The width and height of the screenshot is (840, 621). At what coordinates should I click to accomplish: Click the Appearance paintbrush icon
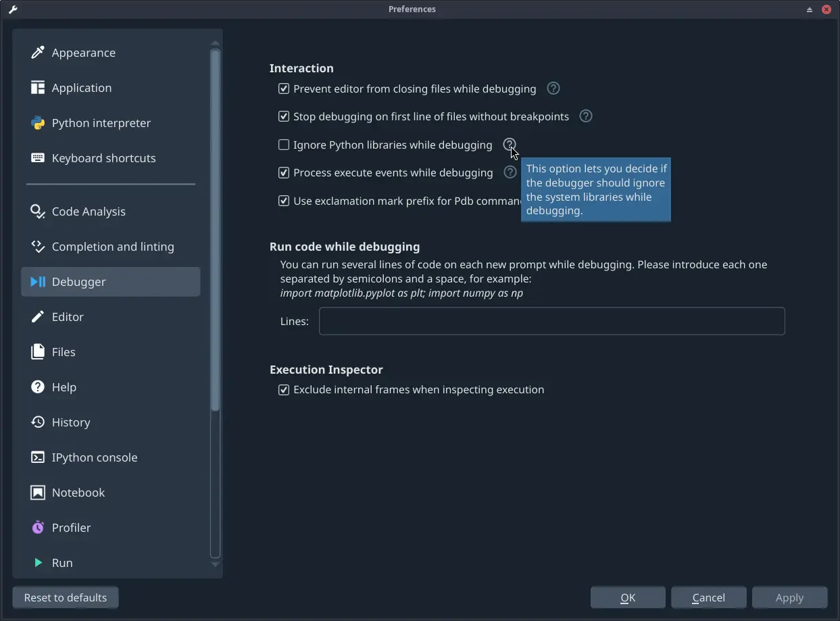click(38, 52)
